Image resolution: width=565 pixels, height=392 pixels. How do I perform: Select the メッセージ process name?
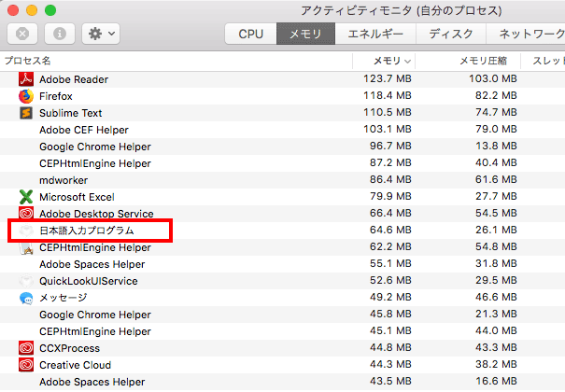click(x=64, y=298)
